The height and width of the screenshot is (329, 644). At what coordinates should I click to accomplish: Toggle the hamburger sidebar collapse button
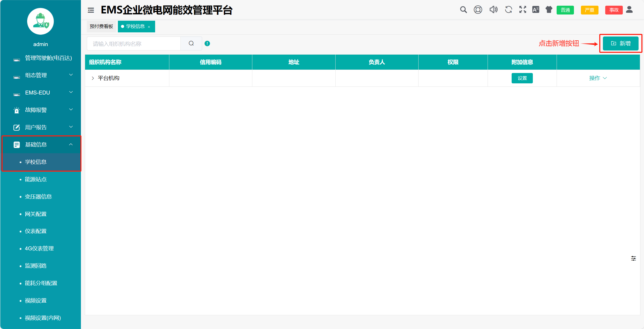pyautogui.click(x=91, y=10)
